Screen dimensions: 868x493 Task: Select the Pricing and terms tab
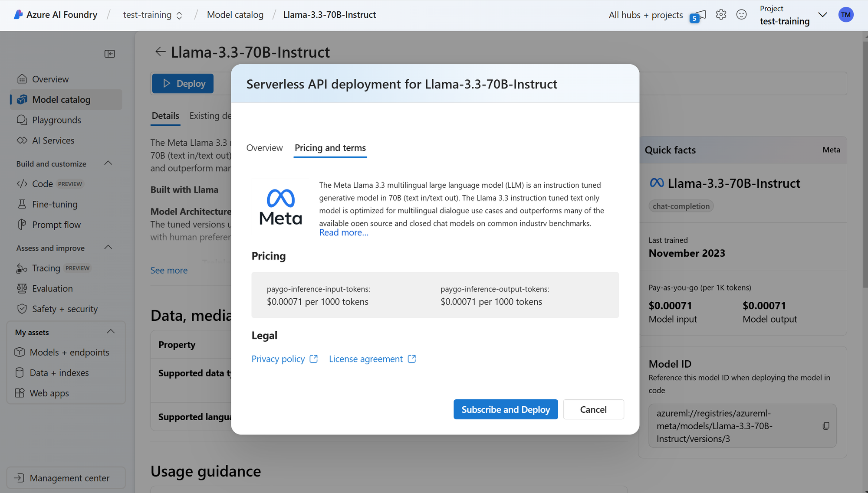point(330,148)
